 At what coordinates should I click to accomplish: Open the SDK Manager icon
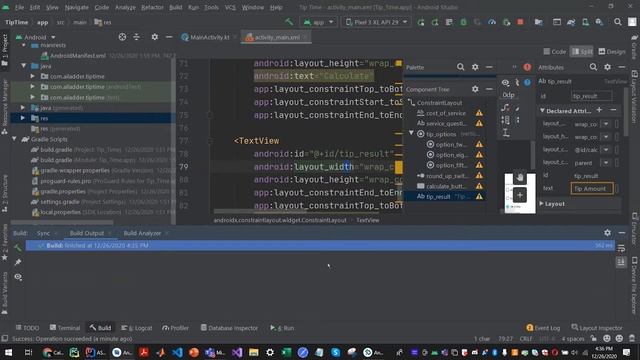(599, 22)
